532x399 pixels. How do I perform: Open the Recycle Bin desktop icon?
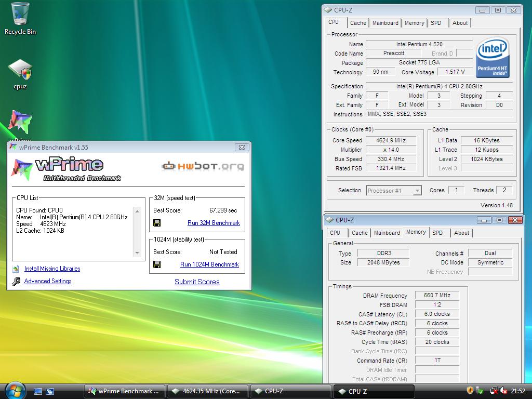[x=20, y=19]
